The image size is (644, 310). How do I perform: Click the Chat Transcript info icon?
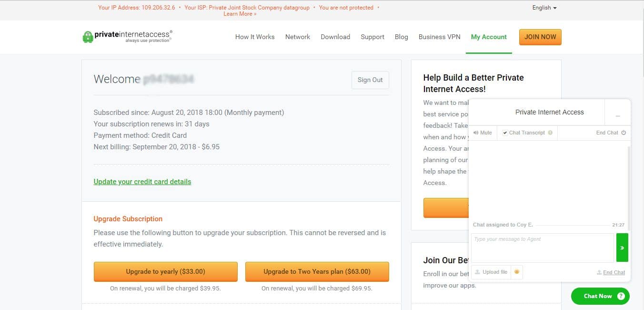coord(550,133)
